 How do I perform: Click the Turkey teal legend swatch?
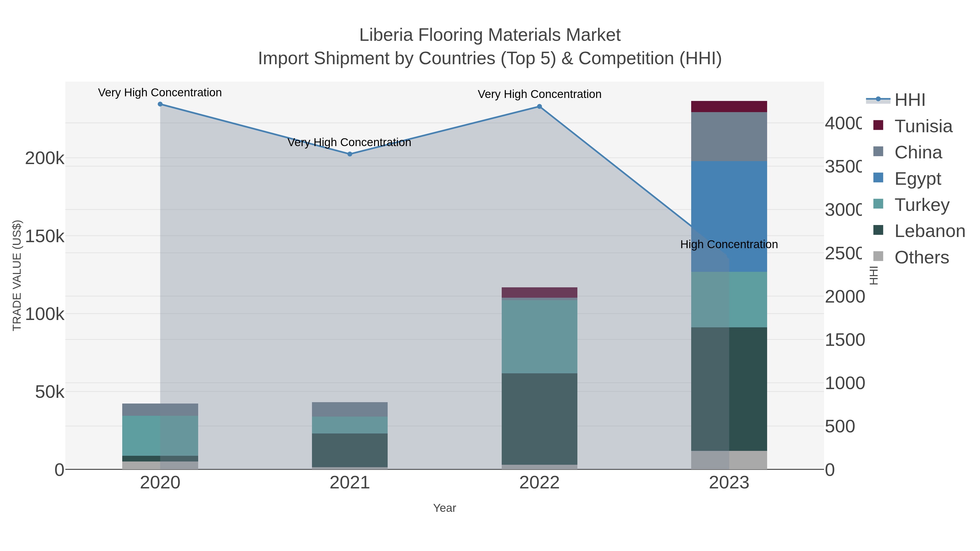[878, 204]
